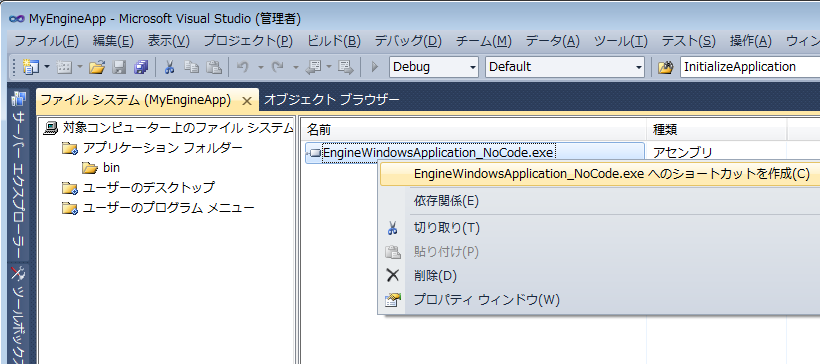Click the Redo toolbar icon
The image size is (820, 364).
coord(278,67)
